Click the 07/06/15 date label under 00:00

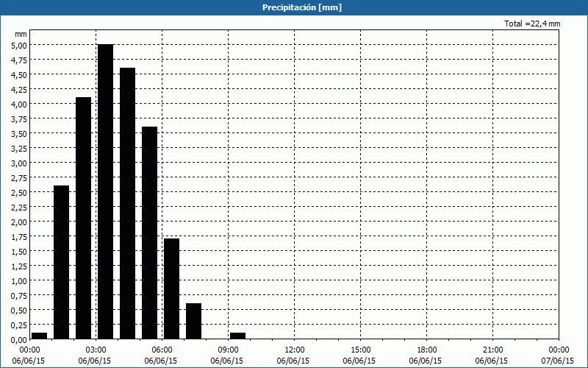pyautogui.click(x=559, y=361)
